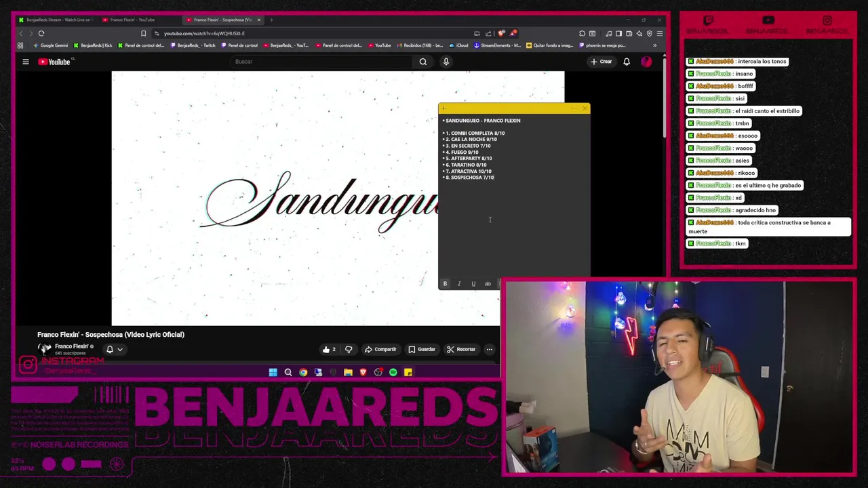Open Windows Start menu
This screenshot has width=868, height=488.
(273, 372)
